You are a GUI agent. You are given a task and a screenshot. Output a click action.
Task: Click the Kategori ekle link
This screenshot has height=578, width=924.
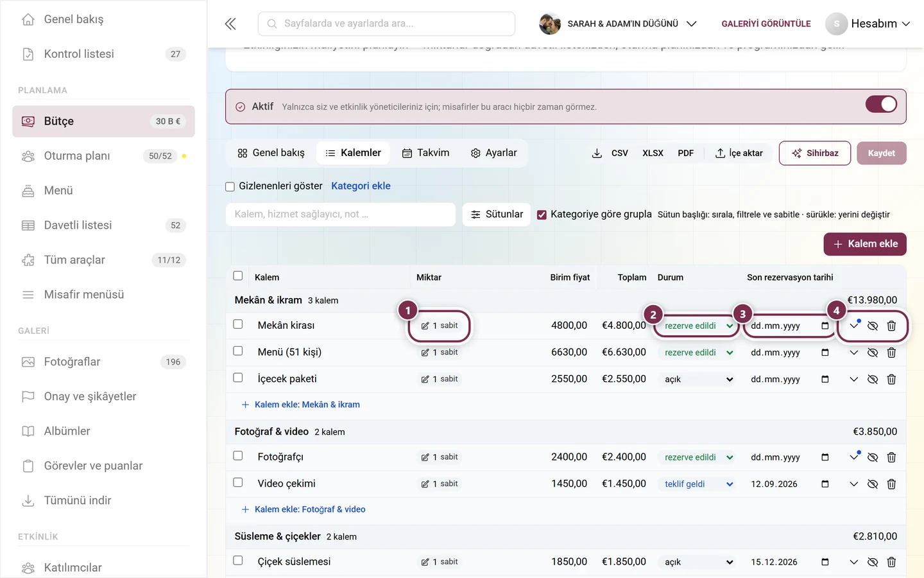coord(361,186)
